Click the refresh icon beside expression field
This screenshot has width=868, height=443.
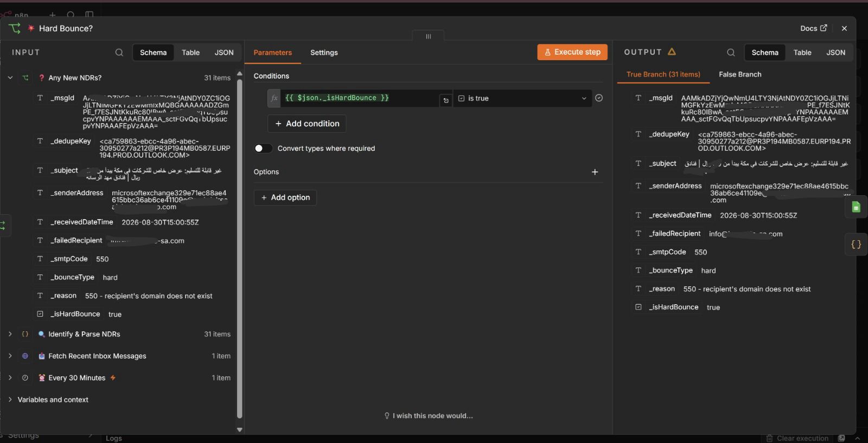tap(446, 100)
